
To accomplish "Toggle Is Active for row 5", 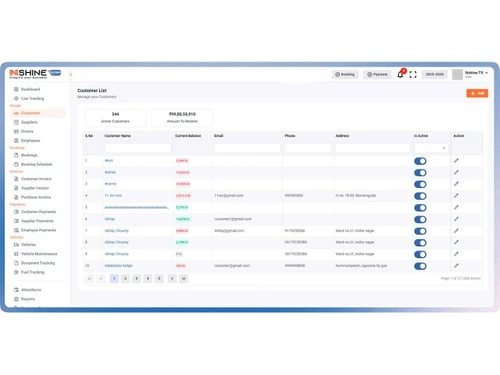I will 420,208.
